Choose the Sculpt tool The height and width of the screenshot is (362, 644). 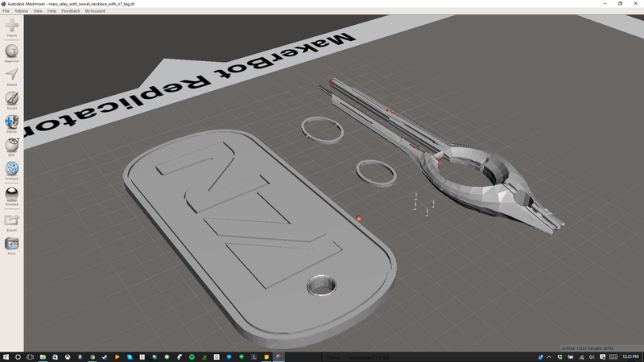click(x=11, y=98)
